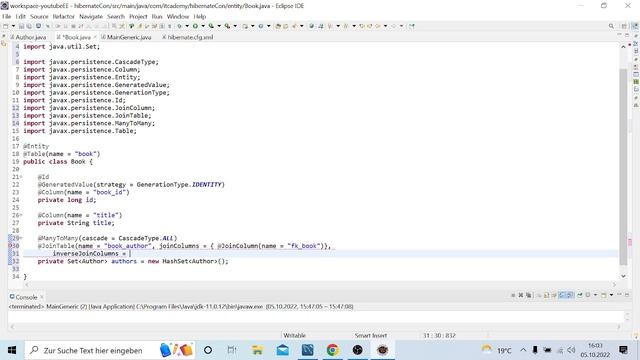Click the green Debug bug icon
The width and height of the screenshot is (640, 360).
[x=180, y=26]
